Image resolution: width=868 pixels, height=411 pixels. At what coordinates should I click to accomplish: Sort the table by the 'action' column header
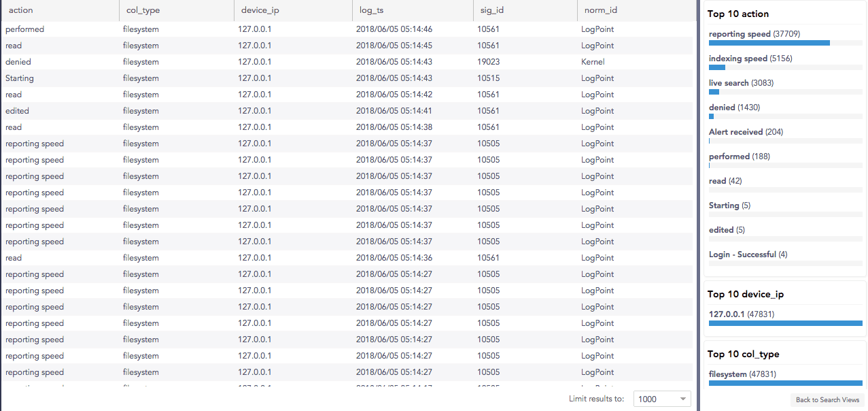click(x=20, y=10)
